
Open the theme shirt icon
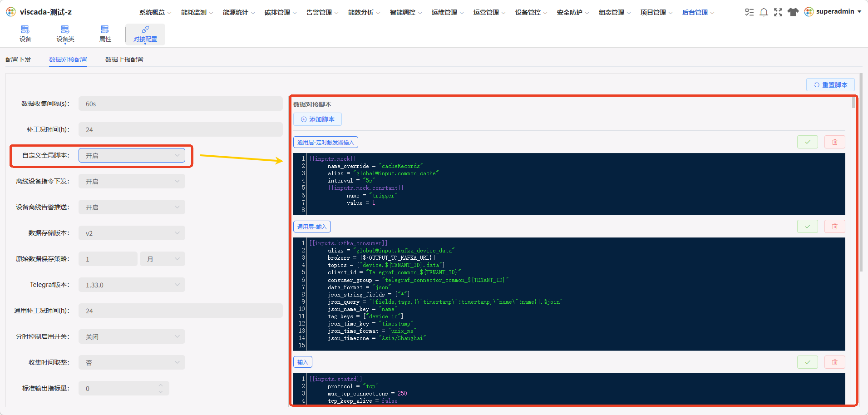(x=793, y=12)
